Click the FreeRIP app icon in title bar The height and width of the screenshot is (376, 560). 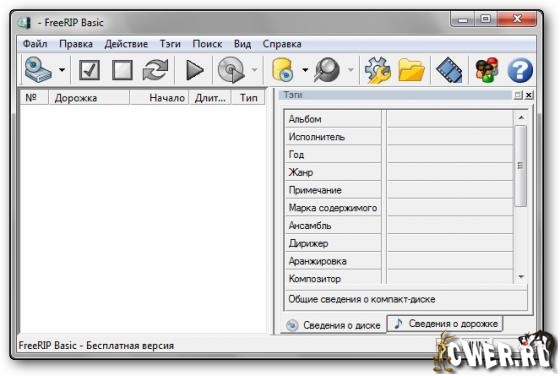coord(24,22)
